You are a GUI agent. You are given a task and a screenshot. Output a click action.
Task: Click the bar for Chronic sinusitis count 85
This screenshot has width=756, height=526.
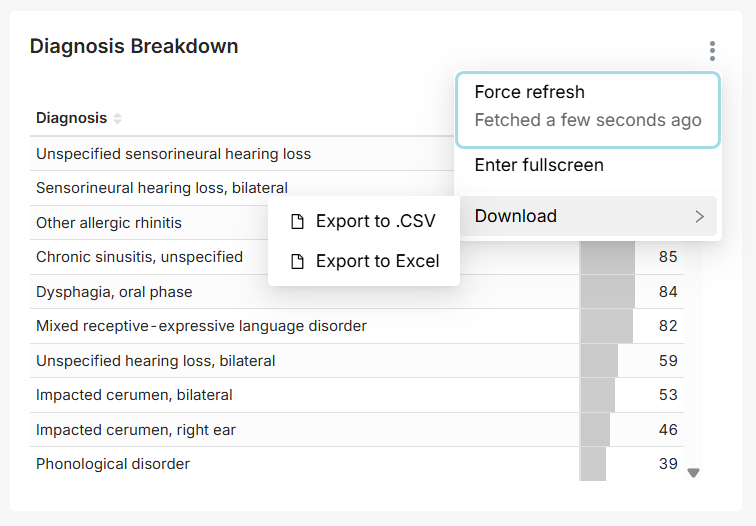coord(608,257)
